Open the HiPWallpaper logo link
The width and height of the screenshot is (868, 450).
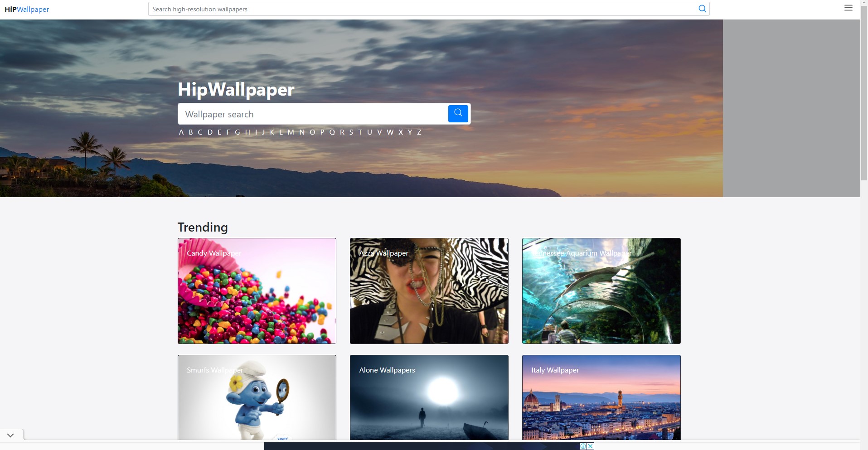point(27,9)
